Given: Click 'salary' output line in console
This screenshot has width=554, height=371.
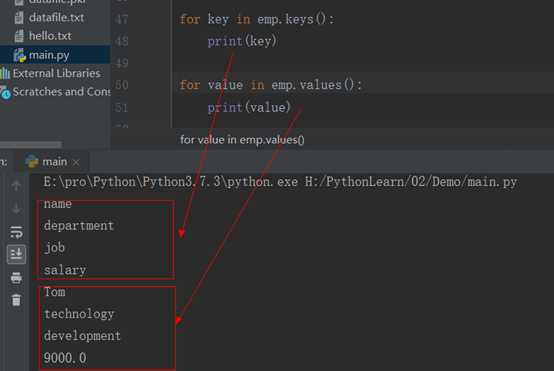Looking at the screenshot, I should [65, 270].
